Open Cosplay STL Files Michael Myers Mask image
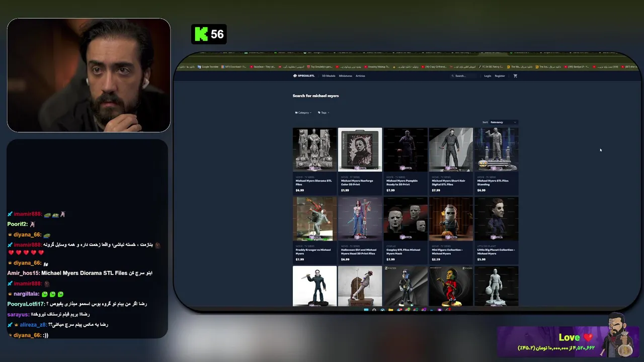Viewport: 644px width, 362px height. (x=406, y=219)
